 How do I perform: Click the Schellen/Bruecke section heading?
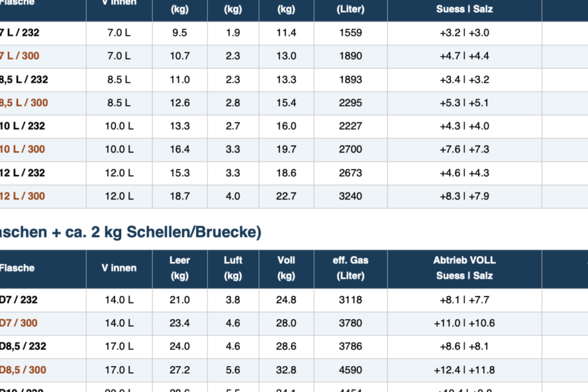pos(130,232)
